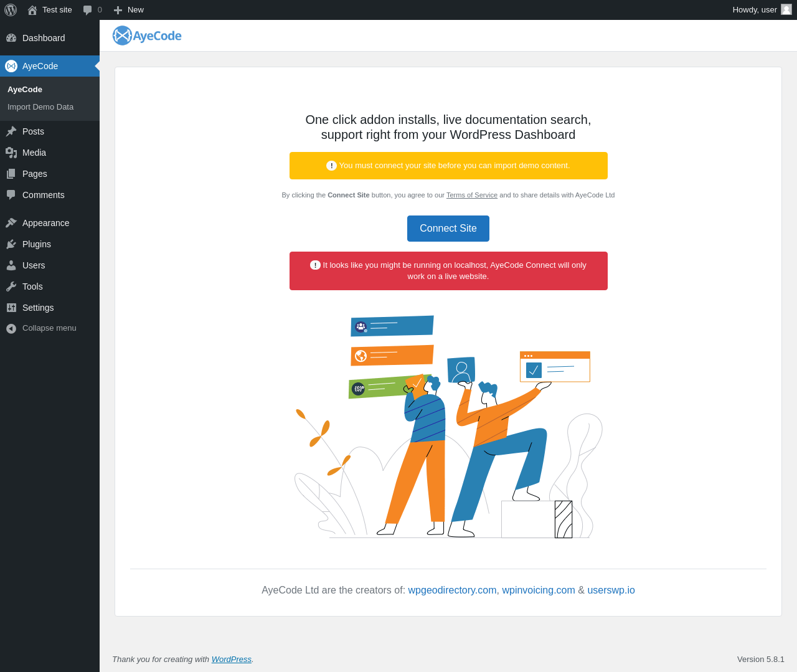Click Howdy, user account text

755,10
